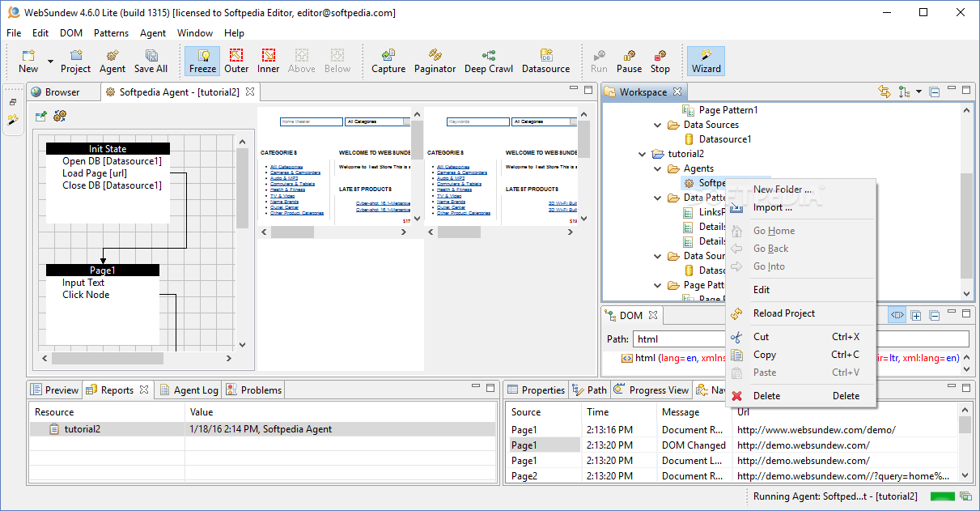Open the DOM menu
The height and width of the screenshot is (511, 980).
71,33
